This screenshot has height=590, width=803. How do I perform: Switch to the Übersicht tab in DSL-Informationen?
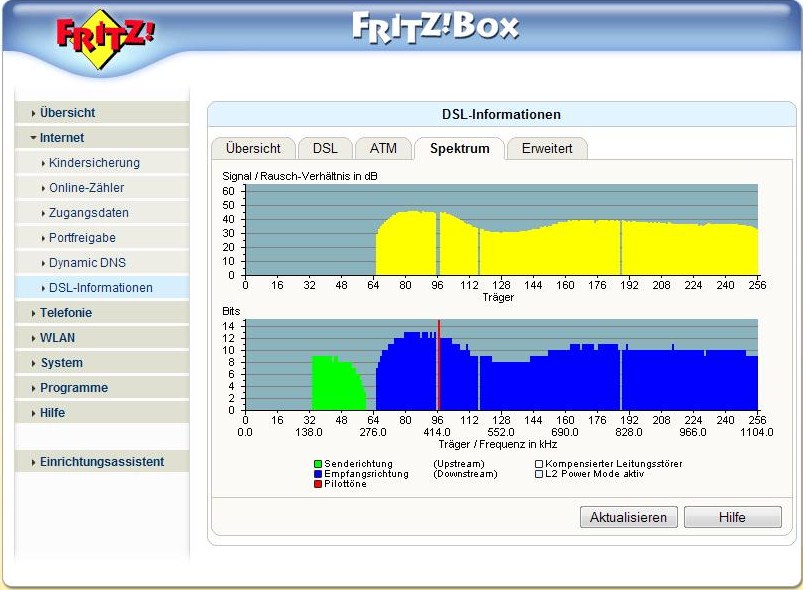tap(253, 149)
